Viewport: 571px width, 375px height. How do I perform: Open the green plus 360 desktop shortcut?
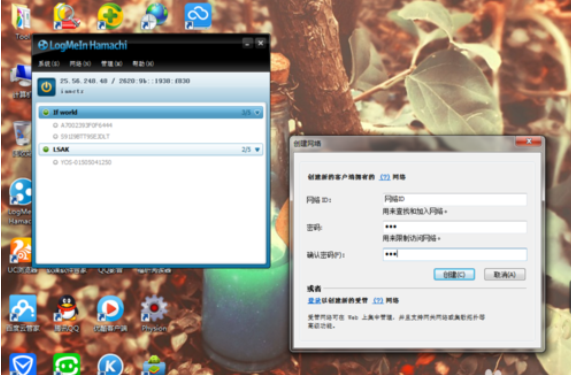pyautogui.click(x=110, y=16)
